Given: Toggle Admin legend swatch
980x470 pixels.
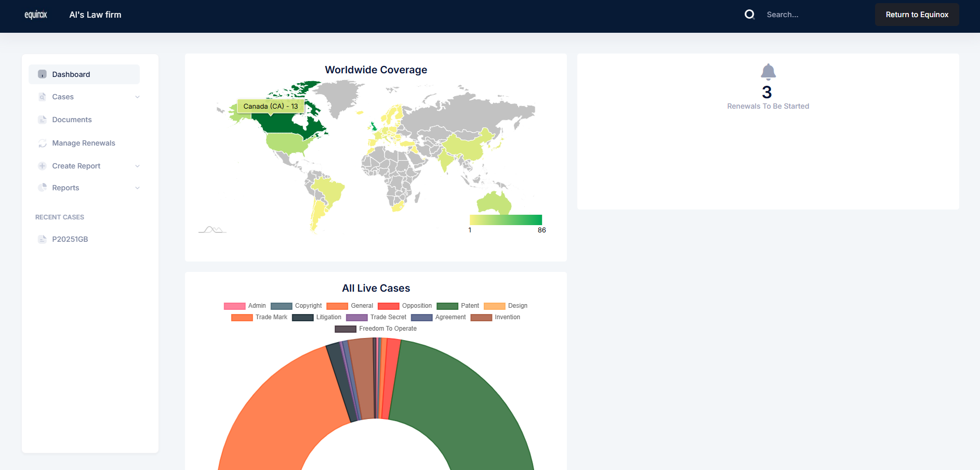Looking at the screenshot, I should point(234,306).
